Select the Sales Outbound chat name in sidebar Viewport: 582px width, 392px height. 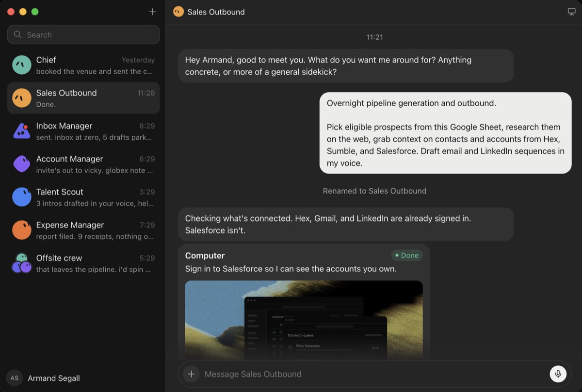click(x=66, y=93)
